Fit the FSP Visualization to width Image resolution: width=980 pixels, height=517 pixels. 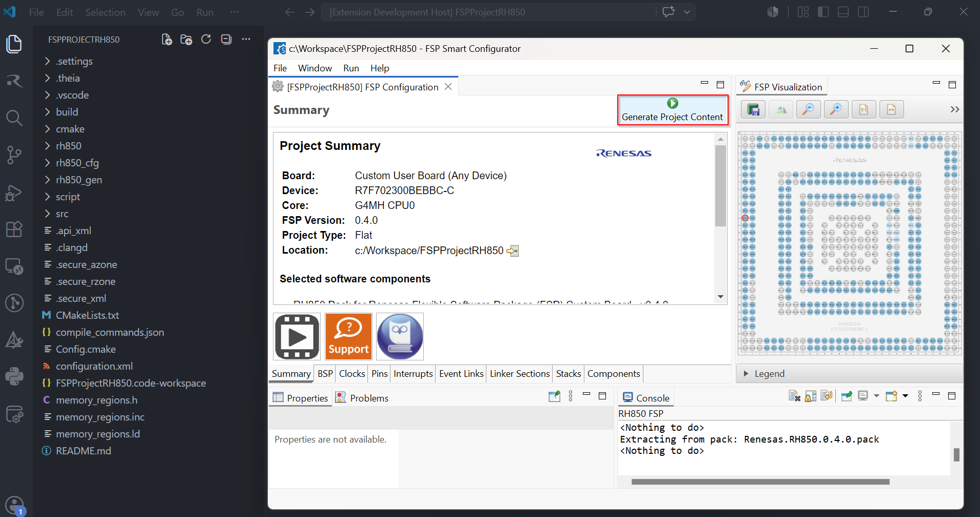pos(892,109)
